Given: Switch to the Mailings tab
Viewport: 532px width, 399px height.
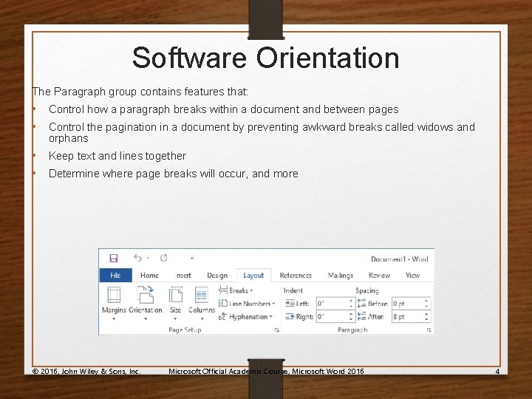Looking at the screenshot, I should pyautogui.click(x=341, y=275).
